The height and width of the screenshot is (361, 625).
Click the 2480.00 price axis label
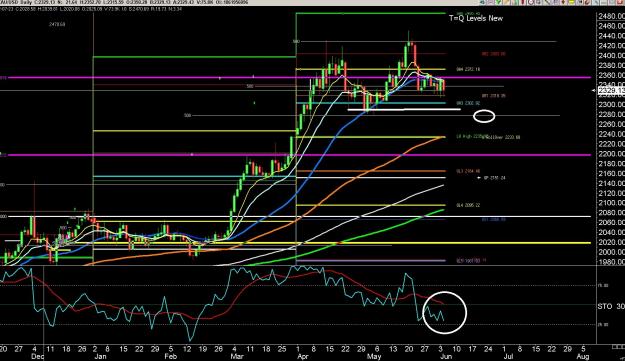tap(612, 16)
